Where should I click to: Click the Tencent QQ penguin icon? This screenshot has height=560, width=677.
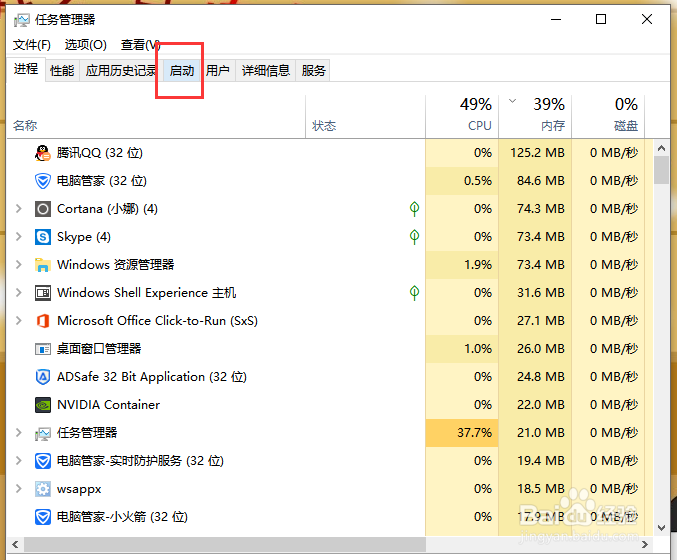(x=43, y=153)
